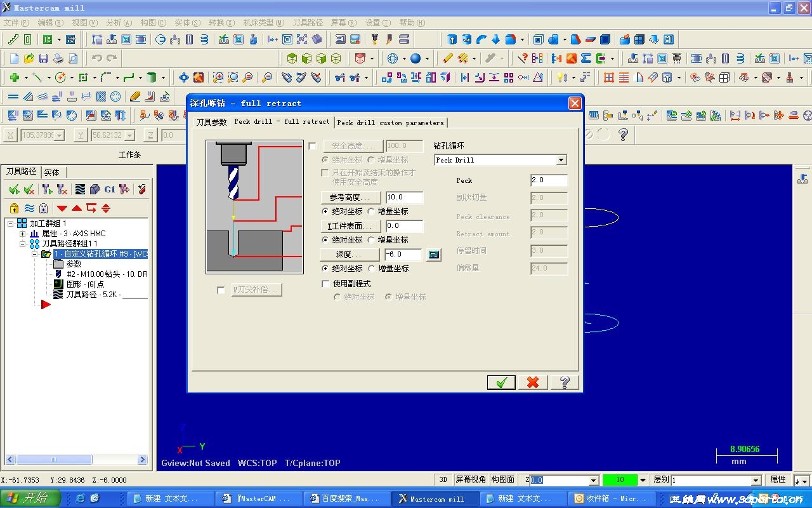
Task: Click the green plus create point icon
Action: click(14, 77)
